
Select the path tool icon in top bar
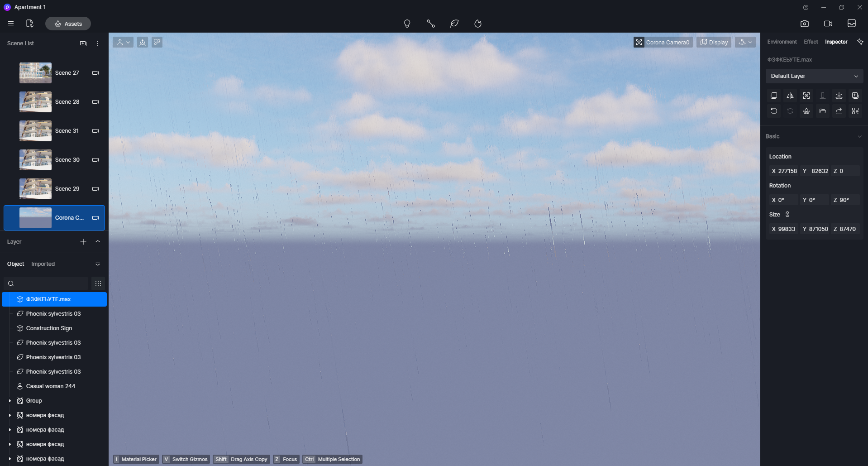tap(430, 24)
